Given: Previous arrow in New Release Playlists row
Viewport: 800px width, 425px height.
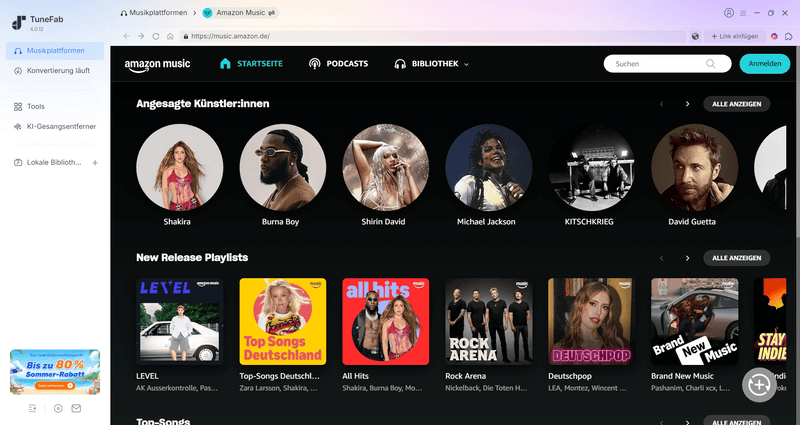Looking at the screenshot, I should [x=662, y=258].
